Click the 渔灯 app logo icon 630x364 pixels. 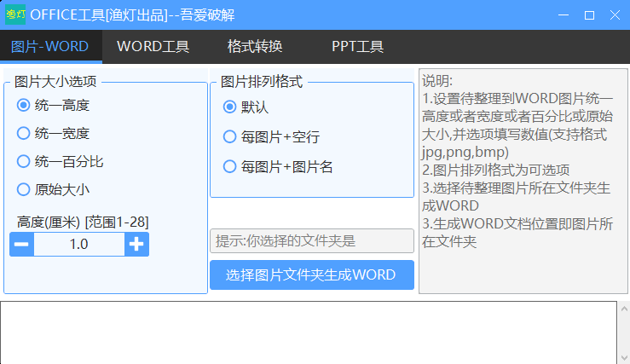(x=15, y=14)
